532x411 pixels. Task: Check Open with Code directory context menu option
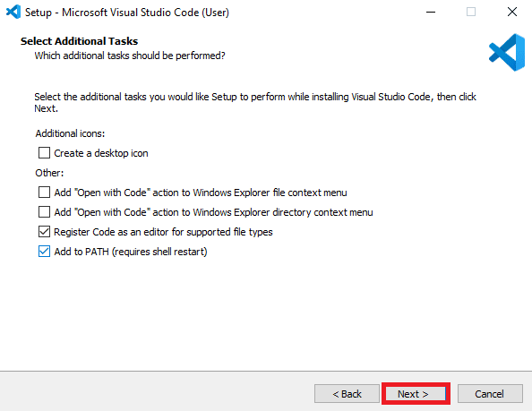click(44, 212)
